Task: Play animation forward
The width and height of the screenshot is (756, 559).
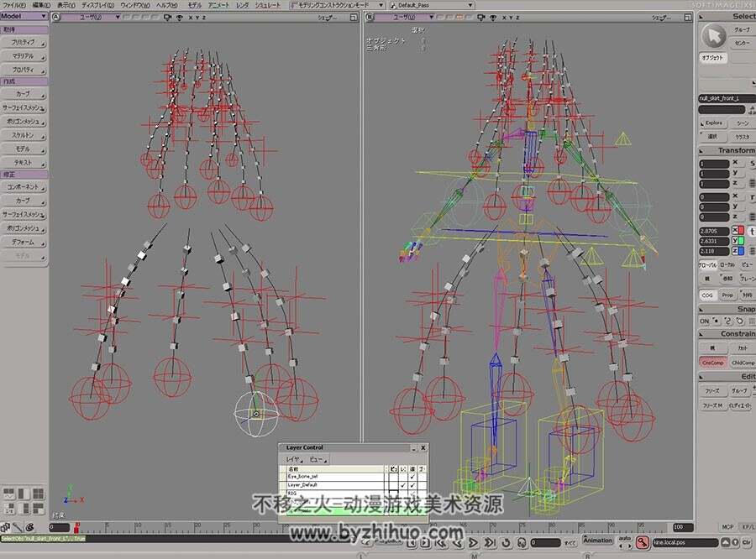Action: coord(474,543)
